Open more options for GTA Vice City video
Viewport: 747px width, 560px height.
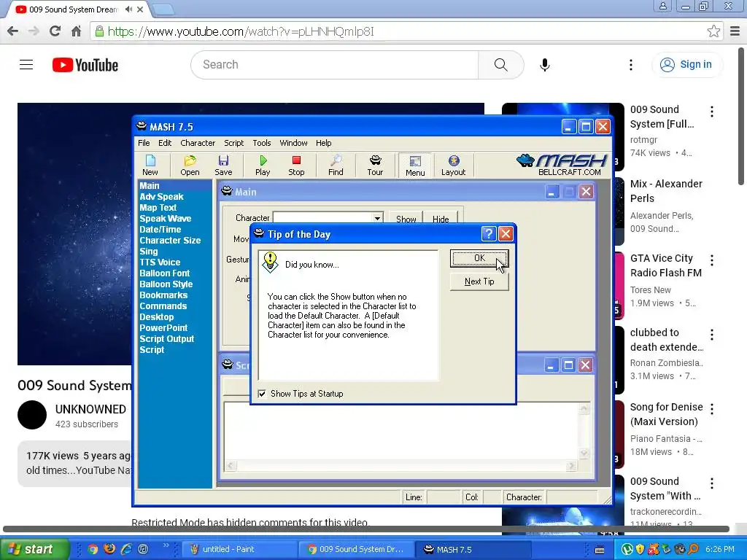click(712, 260)
